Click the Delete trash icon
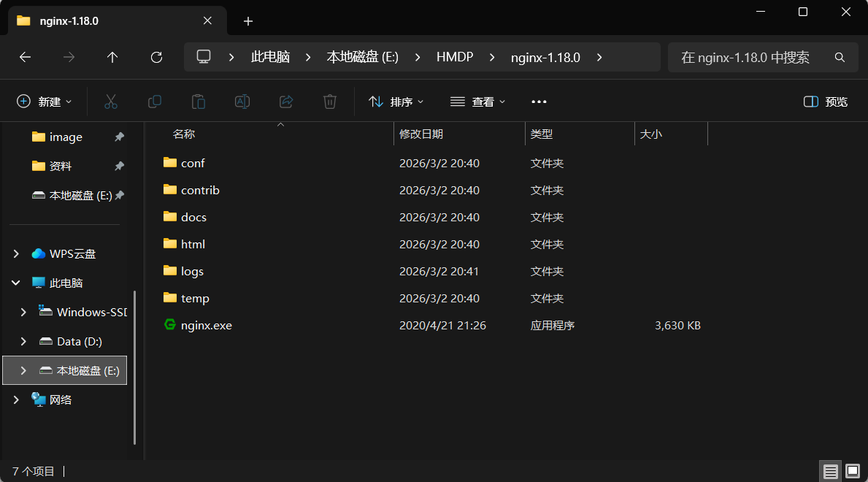 (330, 102)
